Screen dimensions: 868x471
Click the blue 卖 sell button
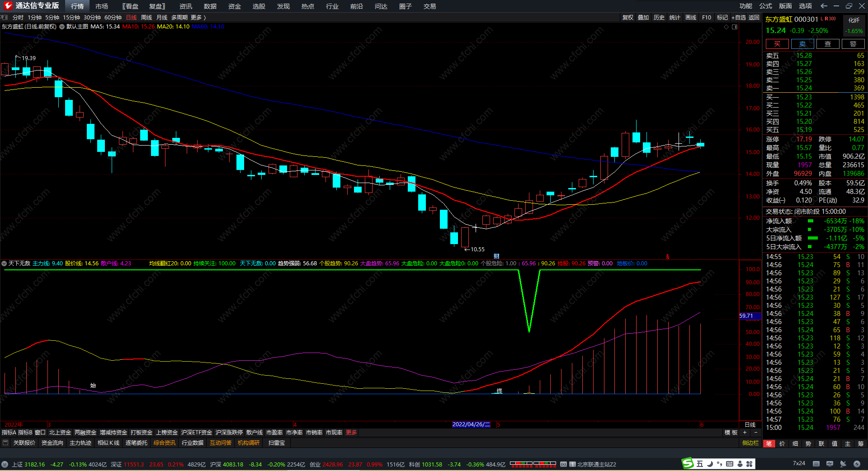click(802, 44)
